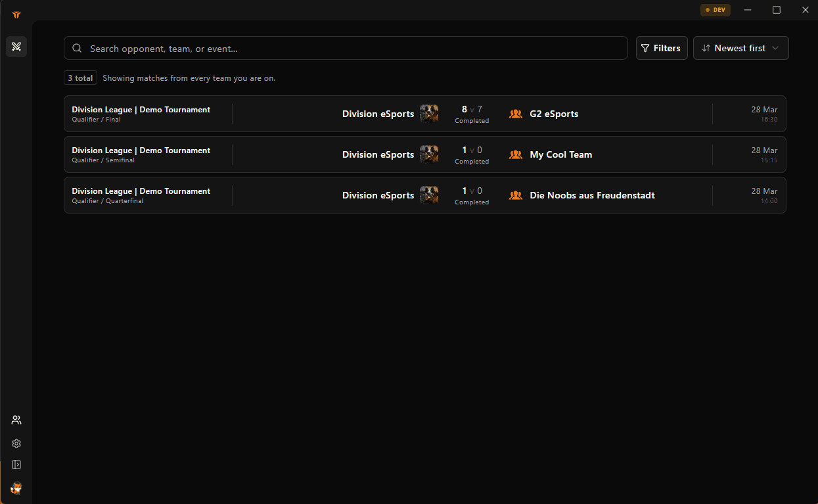Close the application window
The image size is (818, 504).
tap(806, 10)
